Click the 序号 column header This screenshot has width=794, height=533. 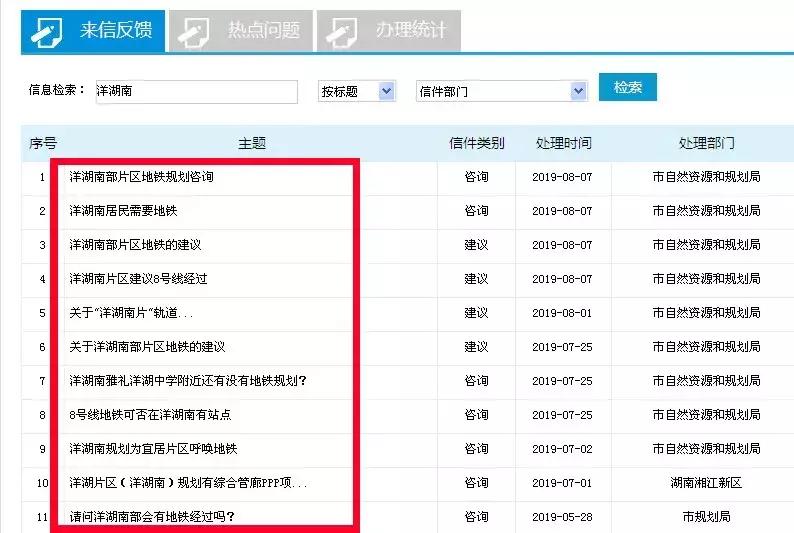pos(43,143)
